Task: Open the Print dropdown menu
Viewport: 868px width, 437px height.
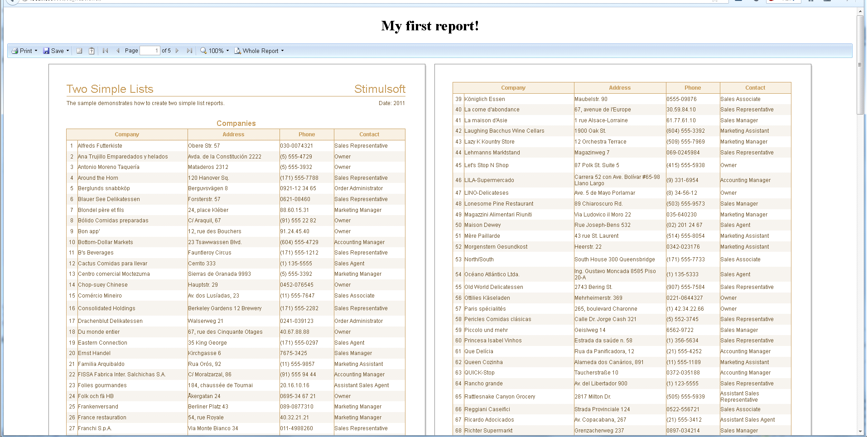Action: coord(24,51)
